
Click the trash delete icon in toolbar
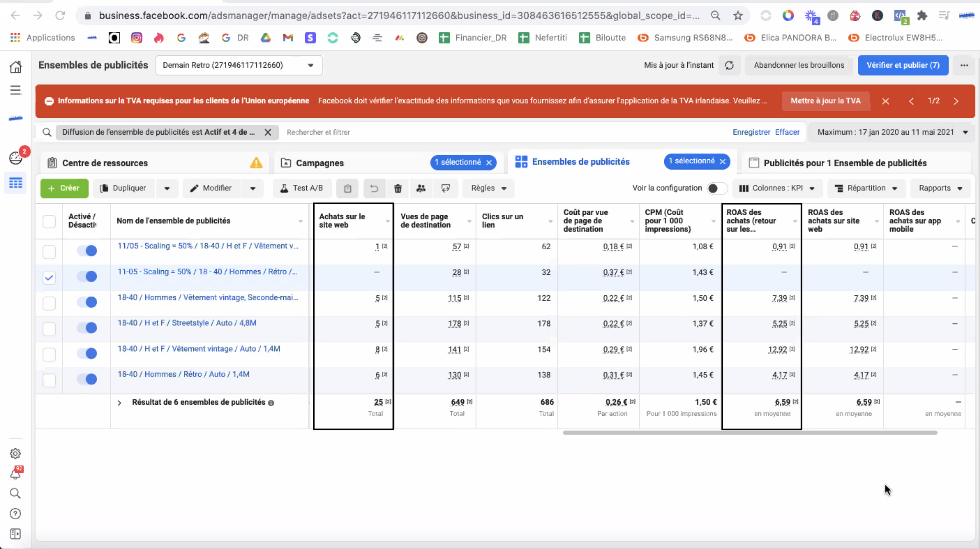pos(398,188)
